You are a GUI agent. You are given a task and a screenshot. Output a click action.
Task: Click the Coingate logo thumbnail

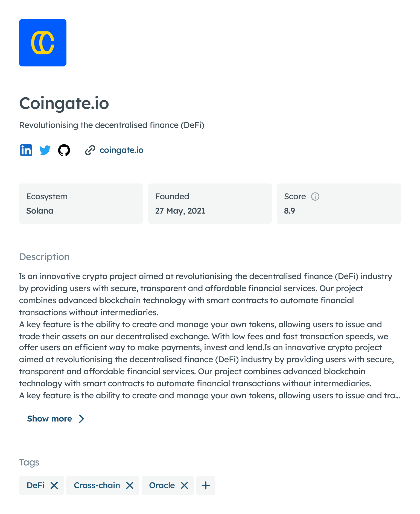point(43,43)
